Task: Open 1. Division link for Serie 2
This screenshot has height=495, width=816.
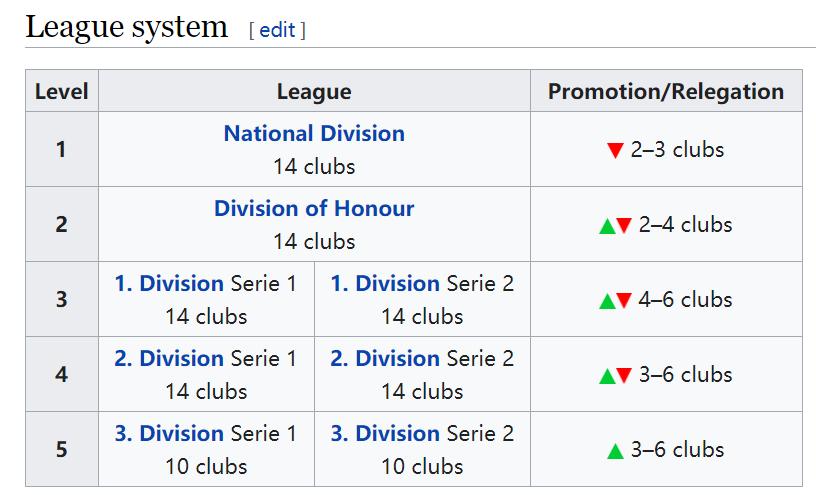Action: point(385,283)
